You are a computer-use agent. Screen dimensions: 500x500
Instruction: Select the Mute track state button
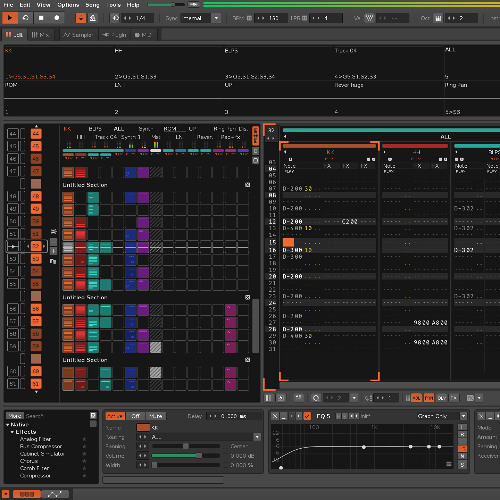156,416
